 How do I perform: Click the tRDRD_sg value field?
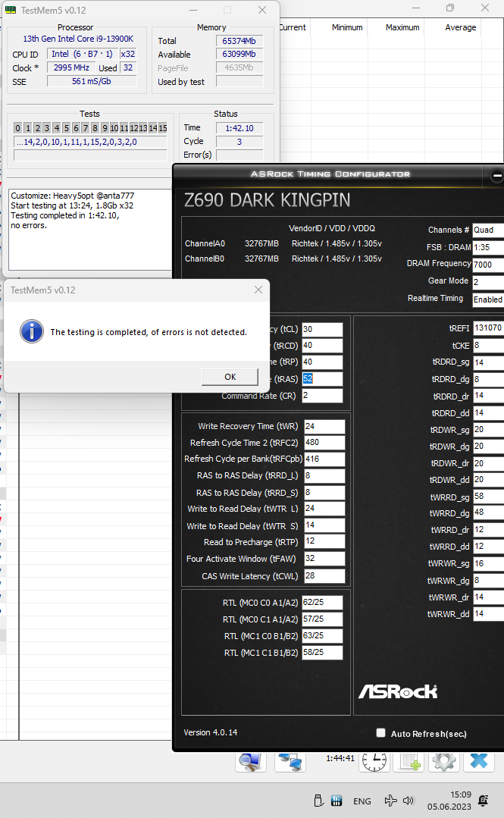pos(488,362)
